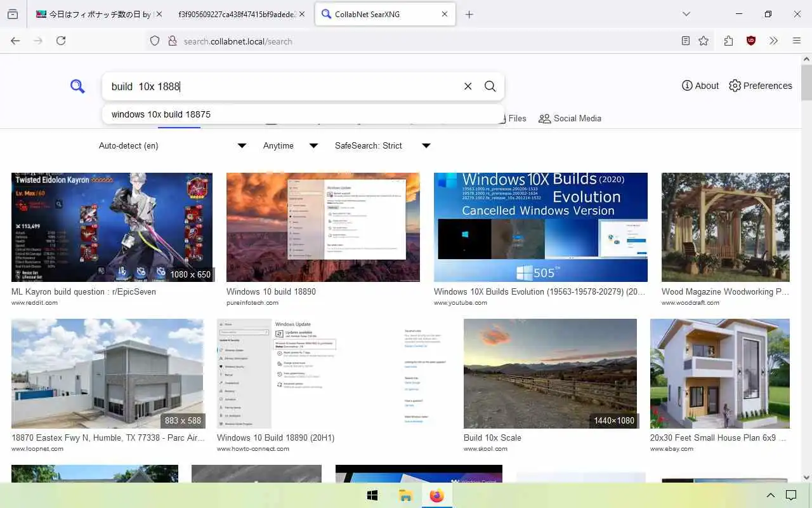Click 'ML Kayron build question : r/EpicSeven' title
812x508 pixels.
(84, 291)
